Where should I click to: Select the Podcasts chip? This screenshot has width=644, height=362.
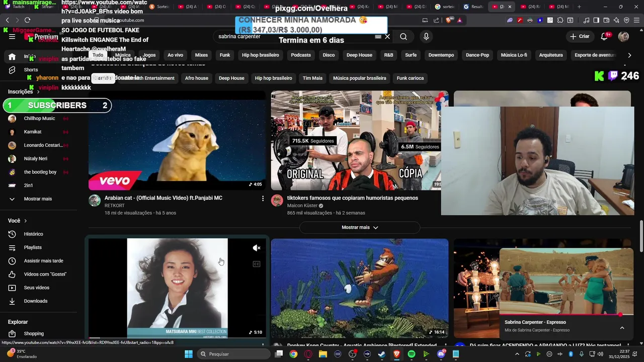pos(301,55)
